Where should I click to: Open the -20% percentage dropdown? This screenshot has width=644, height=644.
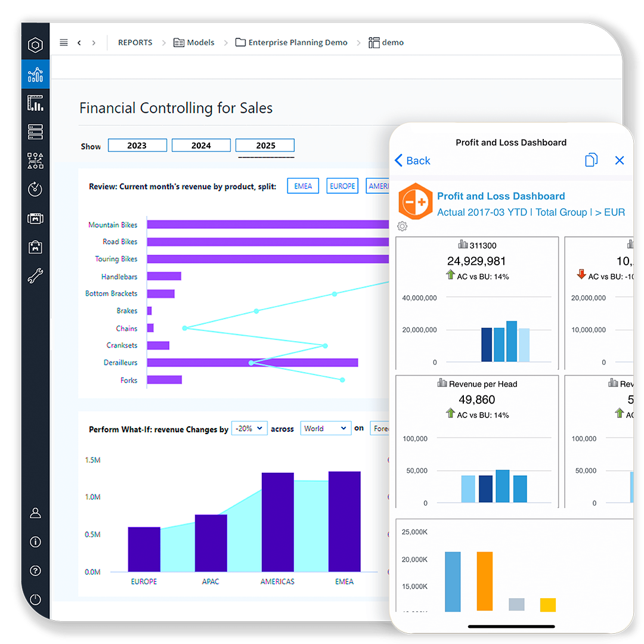[x=249, y=428]
